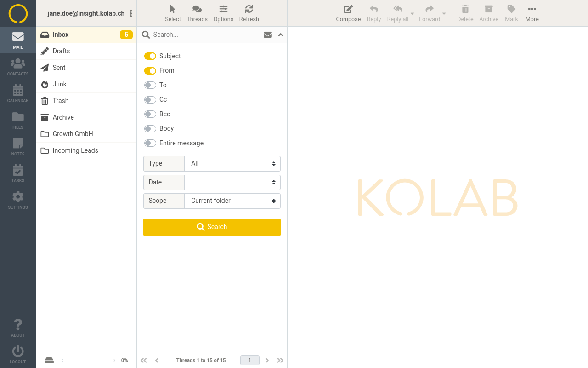Open the Mail section in sidebar
The width and height of the screenshot is (588, 368).
(x=18, y=40)
